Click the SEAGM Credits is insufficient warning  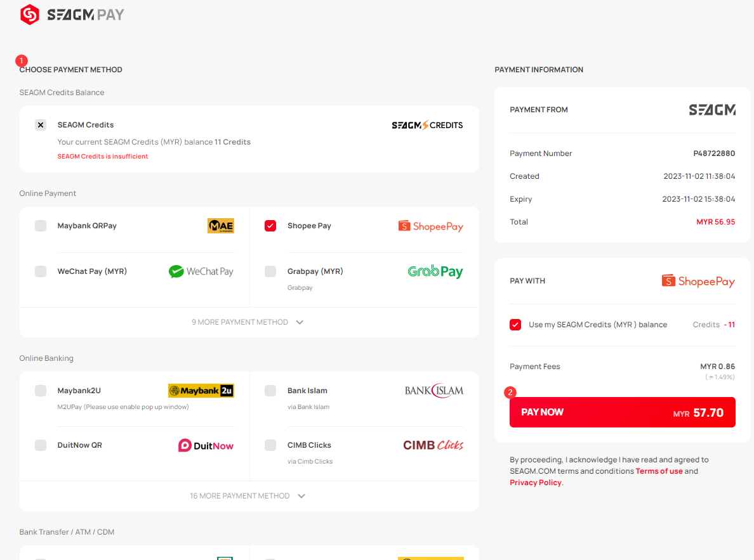point(103,156)
